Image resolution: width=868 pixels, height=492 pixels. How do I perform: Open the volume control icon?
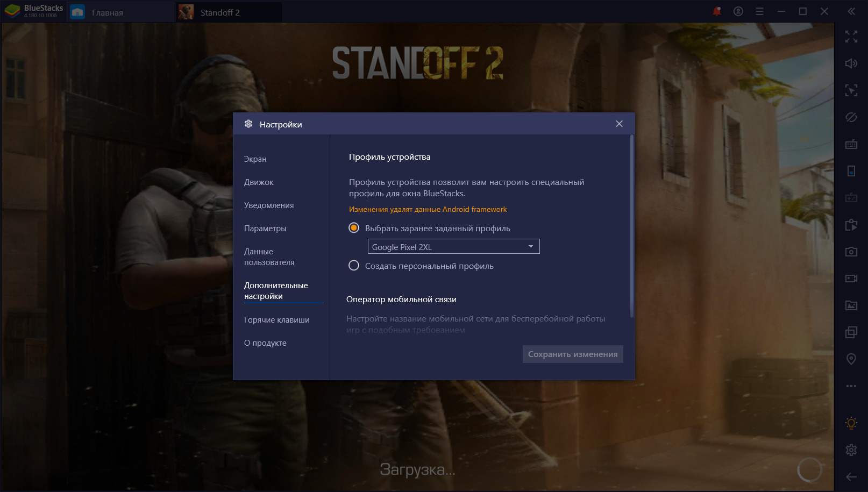(851, 63)
